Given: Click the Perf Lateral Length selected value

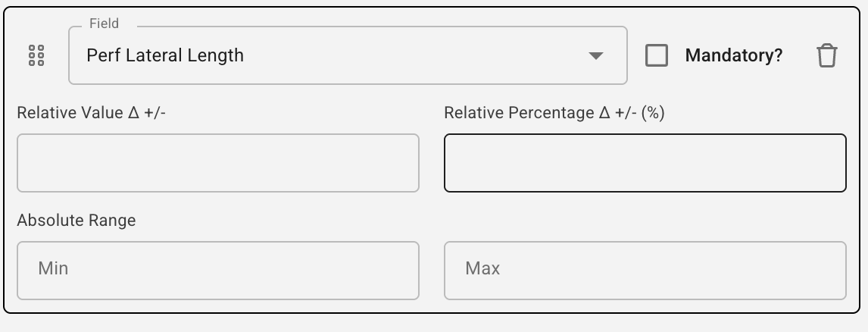Looking at the screenshot, I should [x=165, y=55].
